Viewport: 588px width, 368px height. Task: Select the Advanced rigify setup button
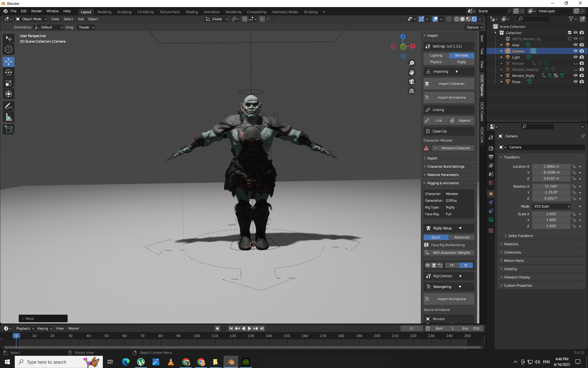point(462,237)
